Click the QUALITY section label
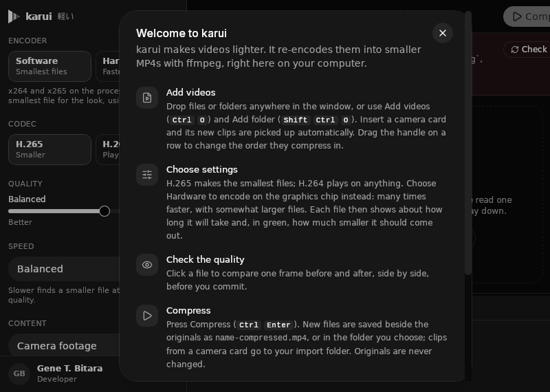Viewport: 550px width, 392px height. 25,184
